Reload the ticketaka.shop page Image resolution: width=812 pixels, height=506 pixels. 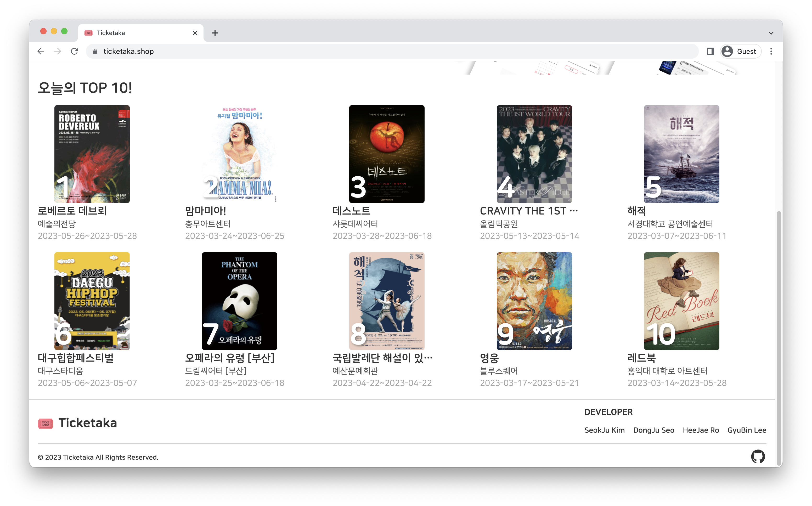pyautogui.click(x=74, y=51)
